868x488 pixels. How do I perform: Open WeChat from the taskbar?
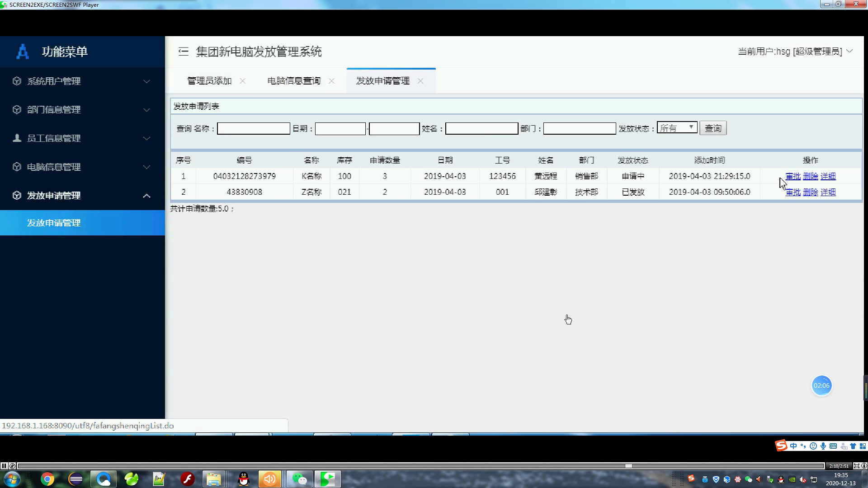click(299, 479)
